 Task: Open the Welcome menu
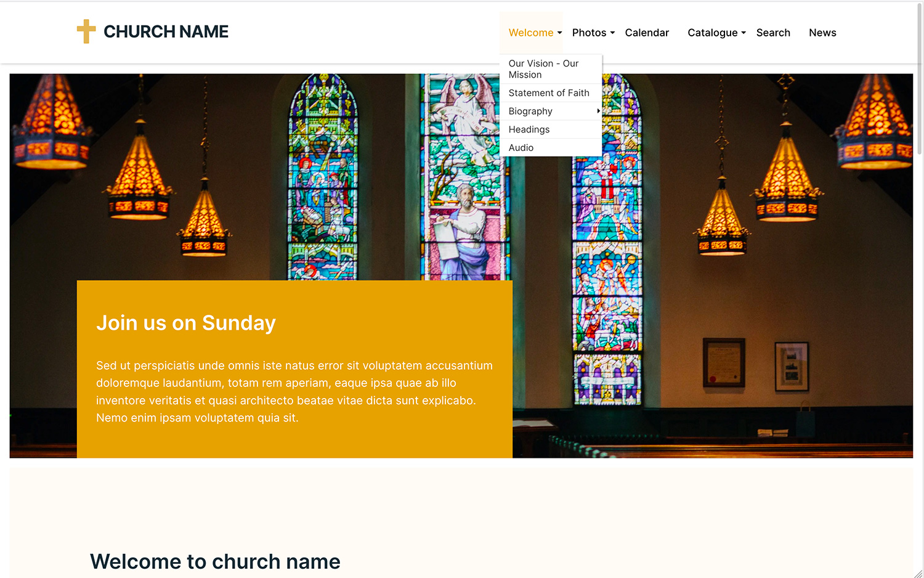[x=531, y=33]
